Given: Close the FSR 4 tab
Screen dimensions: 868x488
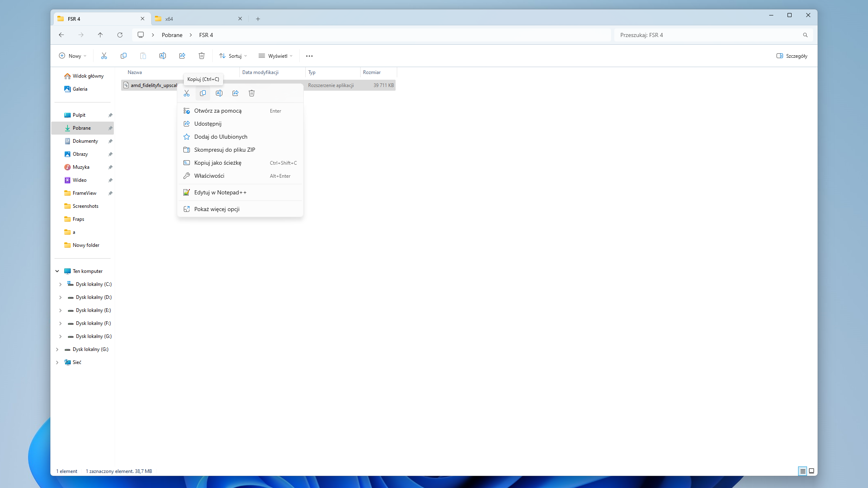Looking at the screenshot, I should click(x=143, y=19).
